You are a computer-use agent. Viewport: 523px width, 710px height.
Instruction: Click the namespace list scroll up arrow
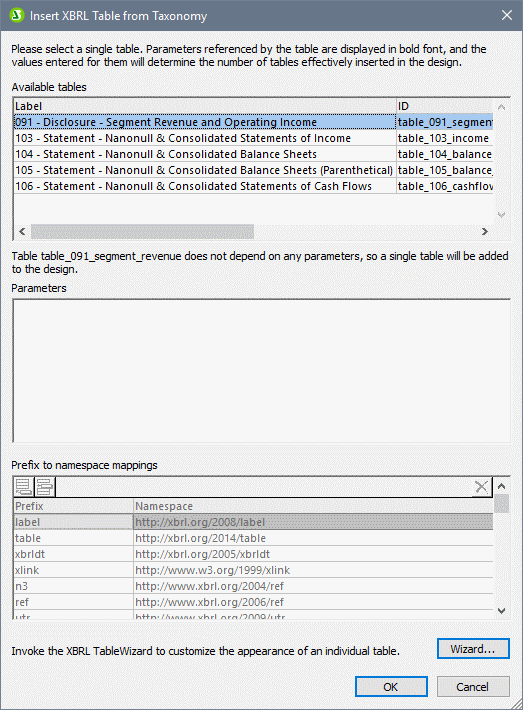tap(501, 486)
